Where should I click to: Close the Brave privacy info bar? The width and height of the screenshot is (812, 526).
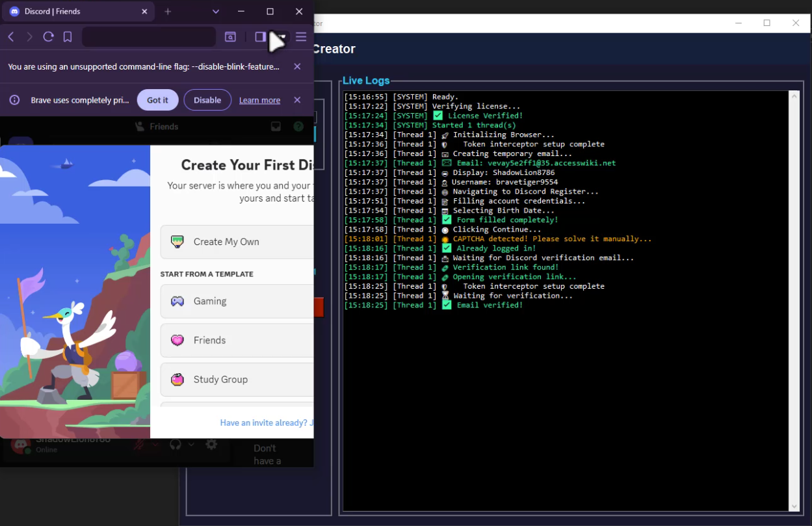pyautogui.click(x=297, y=100)
